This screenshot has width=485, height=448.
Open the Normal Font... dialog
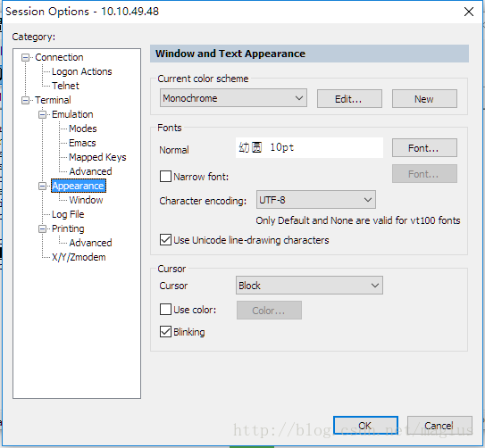424,148
